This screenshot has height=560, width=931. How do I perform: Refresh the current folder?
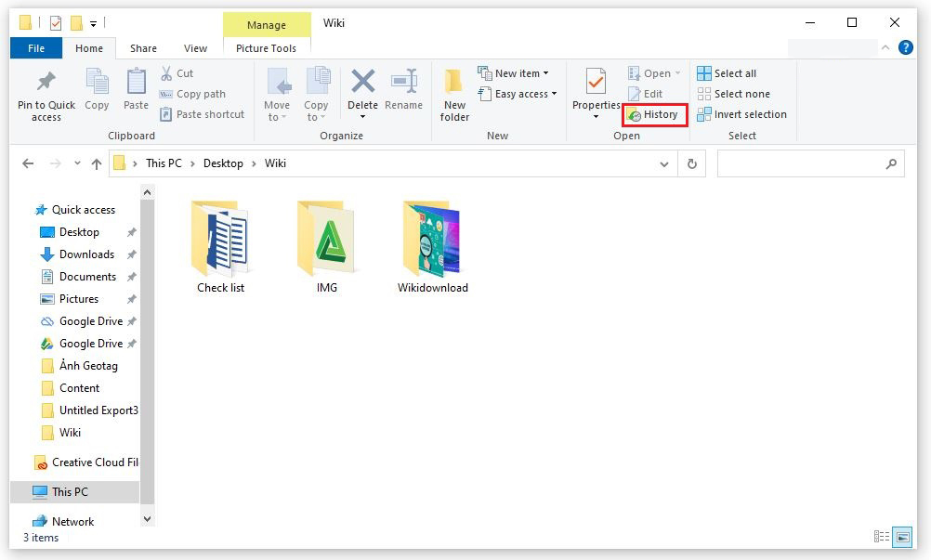[691, 163]
